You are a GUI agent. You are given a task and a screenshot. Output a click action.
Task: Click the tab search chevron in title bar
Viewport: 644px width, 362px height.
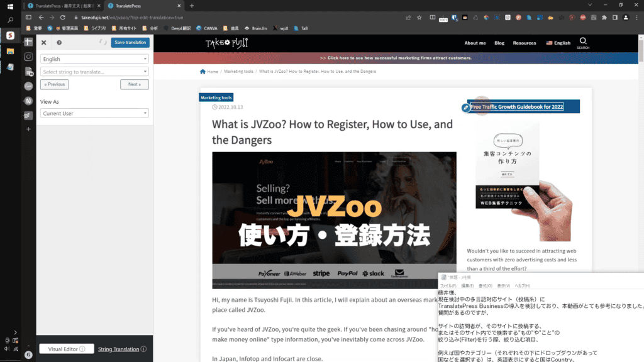point(590,5)
